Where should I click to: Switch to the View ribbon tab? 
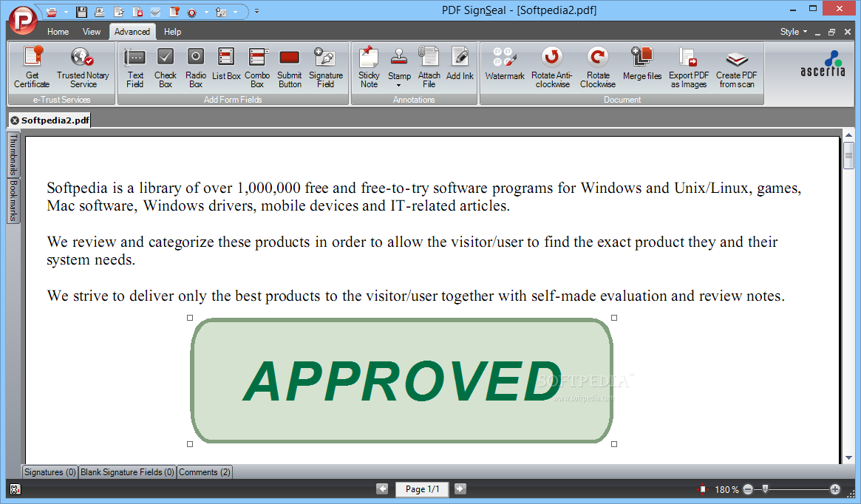pos(91,32)
